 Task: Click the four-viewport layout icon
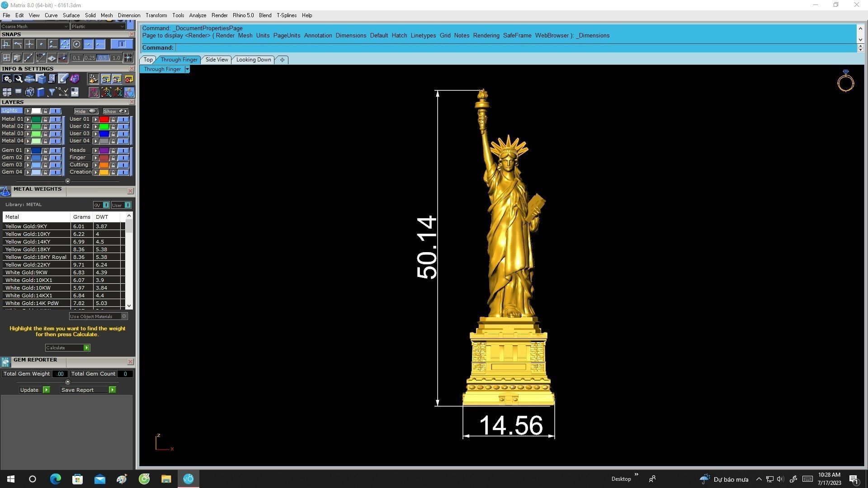click(x=7, y=92)
